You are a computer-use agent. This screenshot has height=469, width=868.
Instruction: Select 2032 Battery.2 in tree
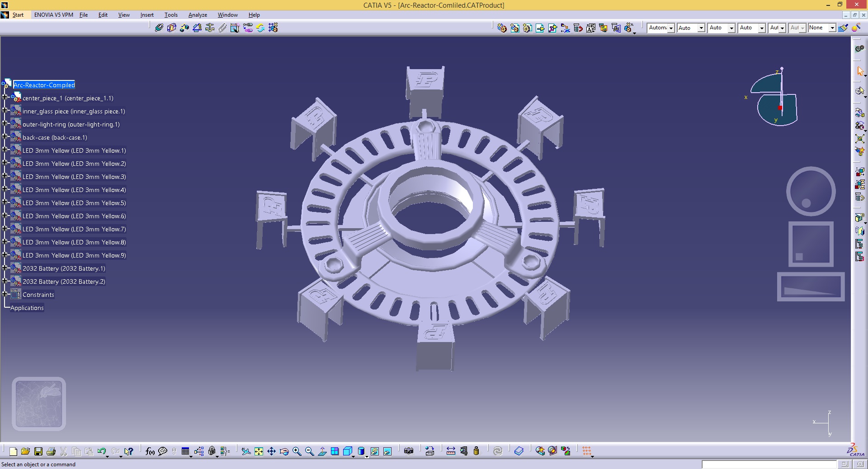click(64, 281)
